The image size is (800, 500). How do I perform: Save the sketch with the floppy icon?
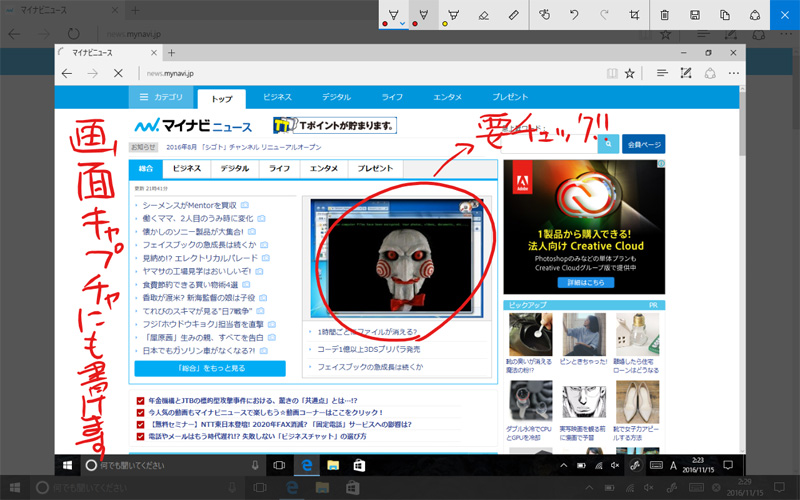[694, 15]
